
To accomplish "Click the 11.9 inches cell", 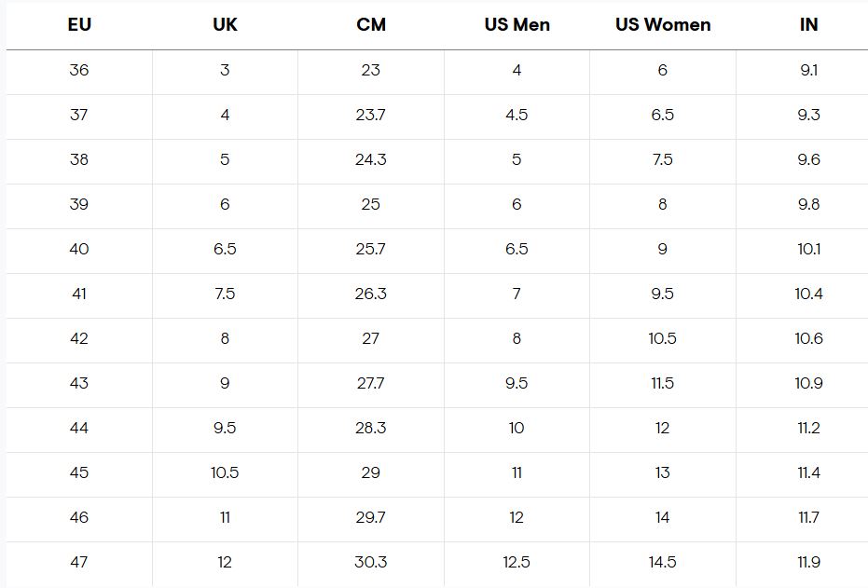I will (808, 562).
